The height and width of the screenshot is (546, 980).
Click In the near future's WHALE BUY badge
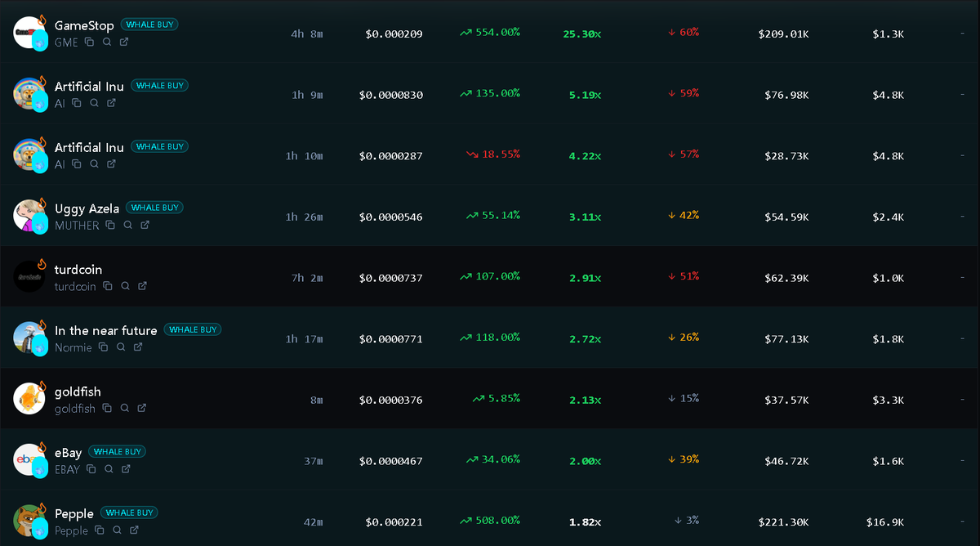click(193, 329)
